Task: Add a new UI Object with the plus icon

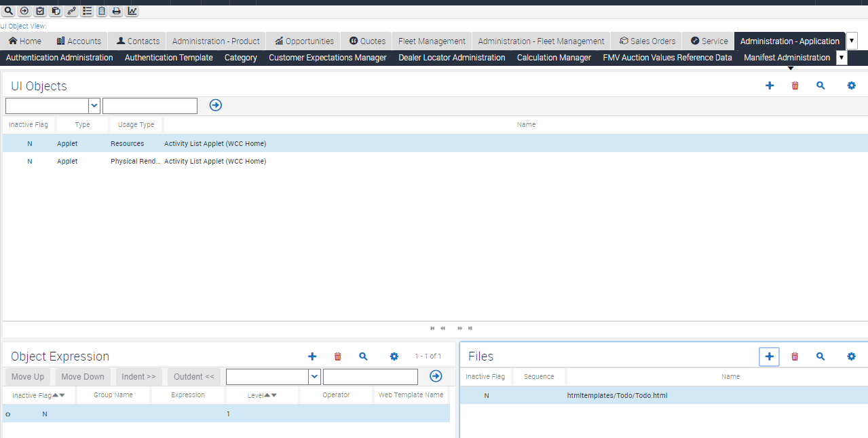Action: [x=769, y=86]
